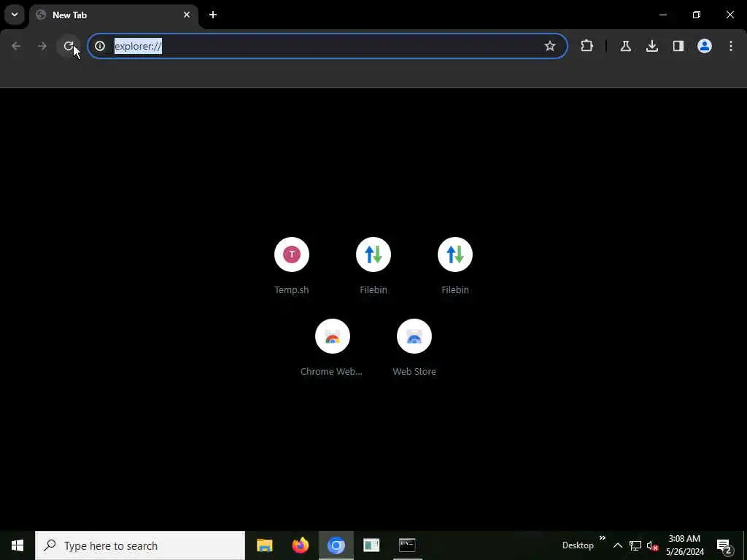Select the New Tab tab
The width and height of the screenshot is (747, 560).
[115, 15]
